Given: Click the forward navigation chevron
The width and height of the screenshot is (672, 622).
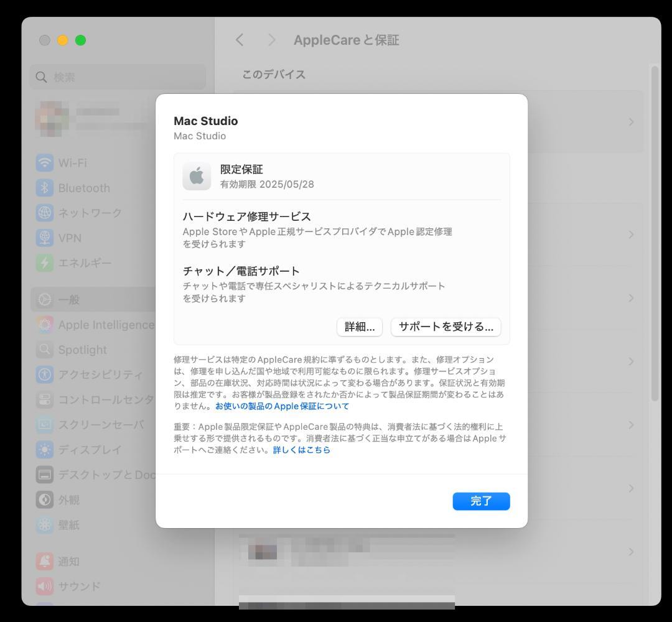Looking at the screenshot, I should pyautogui.click(x=272, y=40).
